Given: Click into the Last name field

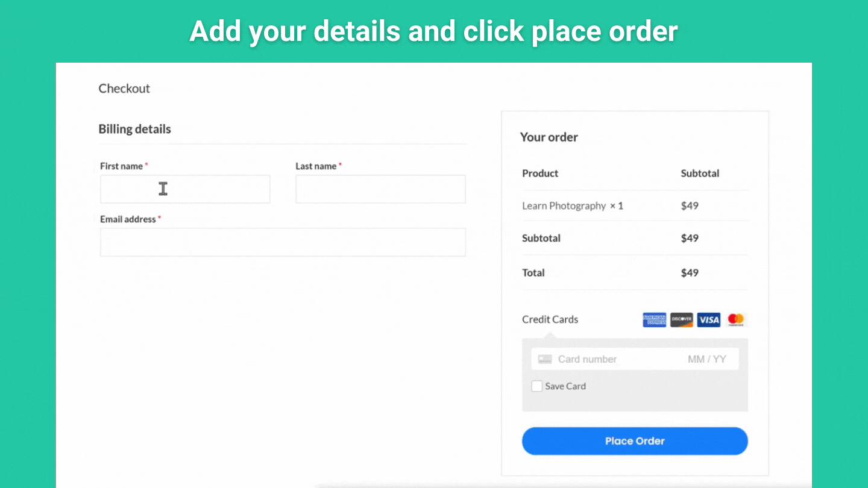Looking at the screenshot, I should point(380,189).
